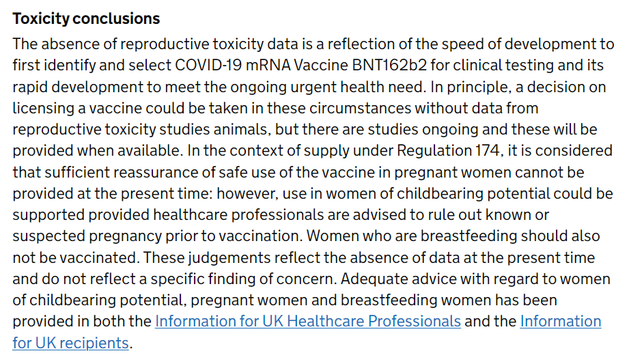The image size is (629, 364).
Task: Click the text COVID-19 mRNA Vaccine BNT162b2
Action: coord(301,66)
